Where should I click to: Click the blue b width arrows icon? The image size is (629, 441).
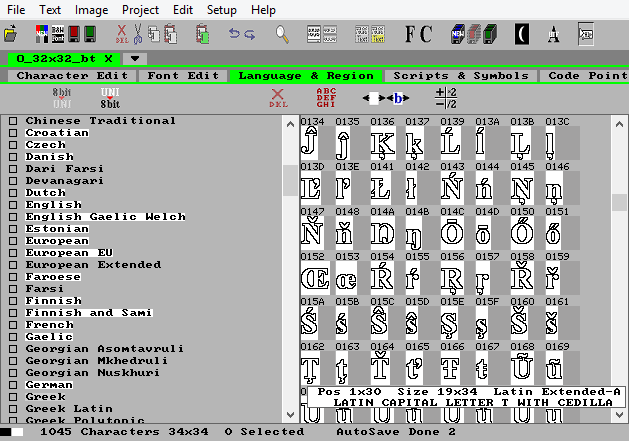coord(398,98)
